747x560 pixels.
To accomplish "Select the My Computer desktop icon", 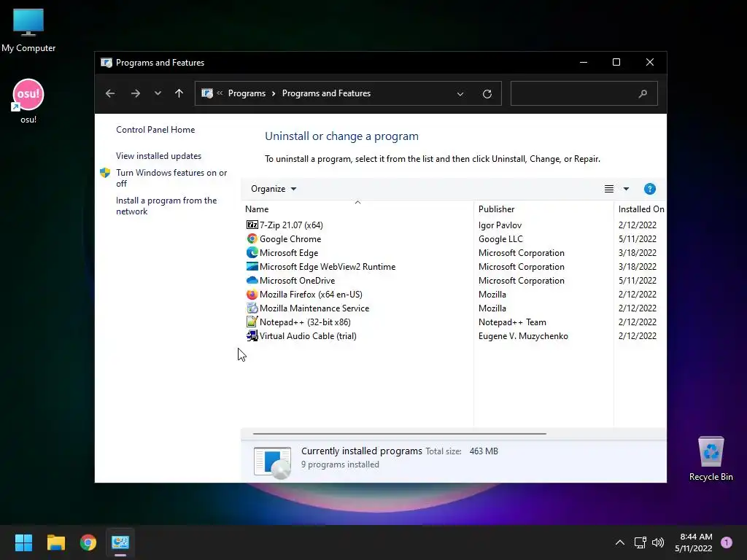I will [28, 30].
